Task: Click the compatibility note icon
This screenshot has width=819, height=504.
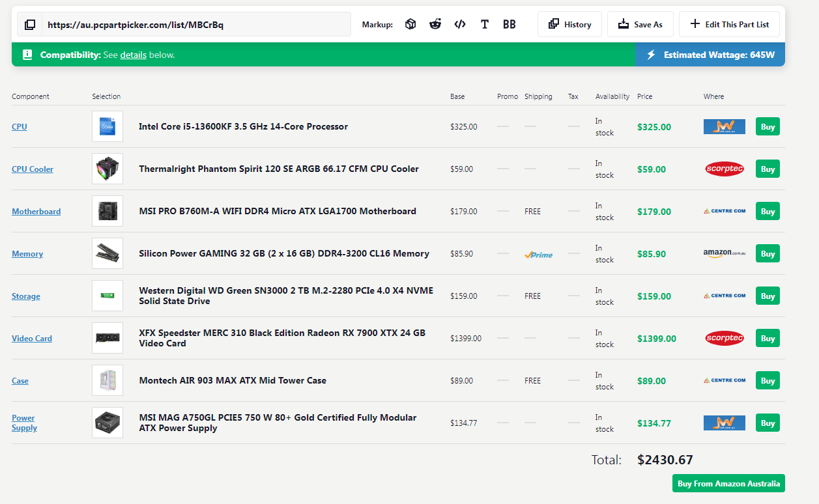Action: click(x=27, y=55)
